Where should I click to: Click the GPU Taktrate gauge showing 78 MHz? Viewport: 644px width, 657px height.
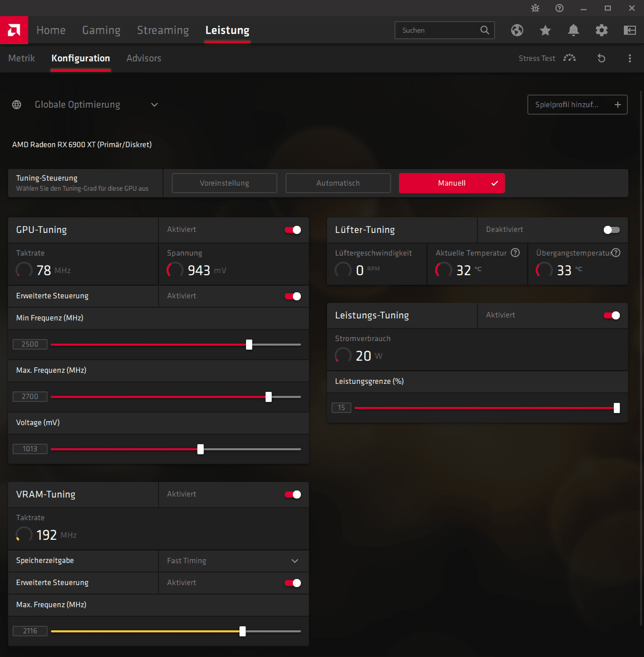[24, 270]
